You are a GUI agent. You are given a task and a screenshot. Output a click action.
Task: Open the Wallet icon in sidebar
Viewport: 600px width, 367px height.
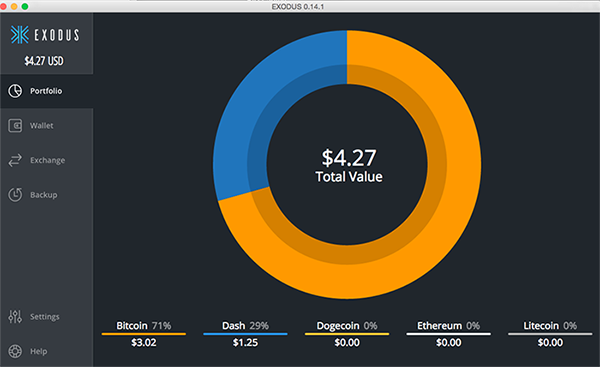click(x=15, y=126)
